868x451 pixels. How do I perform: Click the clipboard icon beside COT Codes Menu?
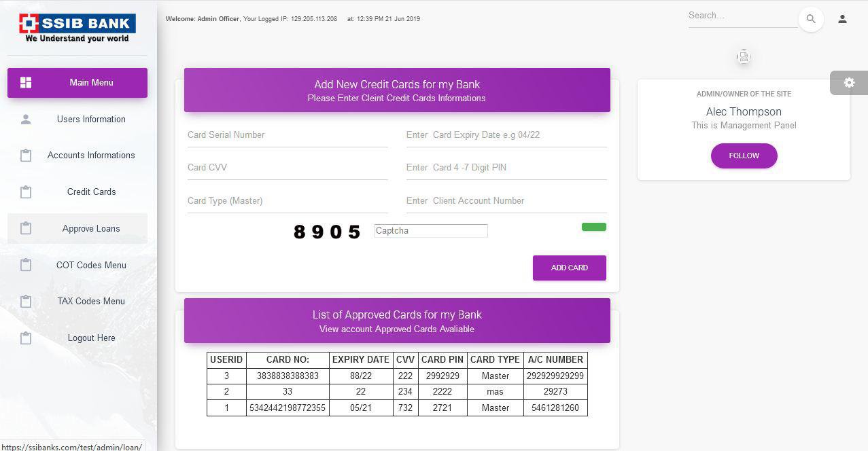coord(26,265)
